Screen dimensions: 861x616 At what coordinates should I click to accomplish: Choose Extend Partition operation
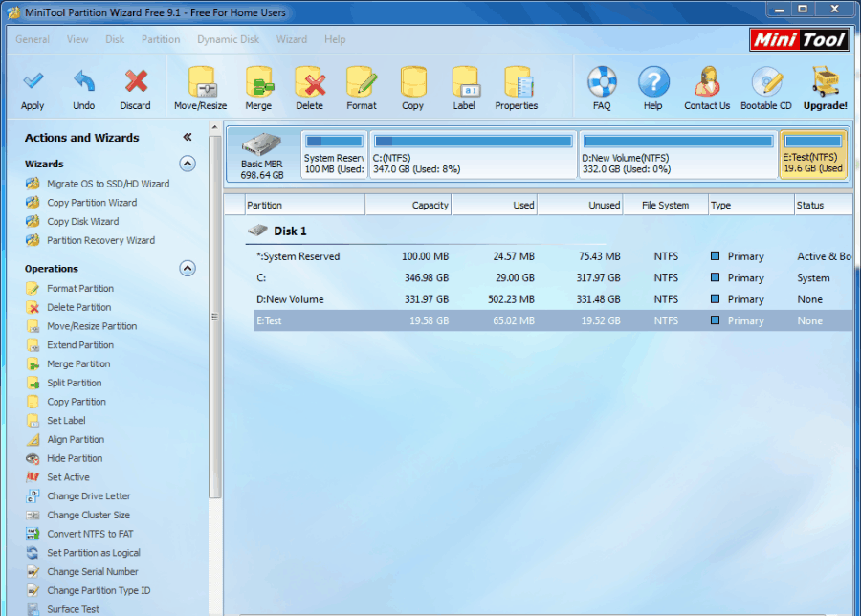coord(80,344)
